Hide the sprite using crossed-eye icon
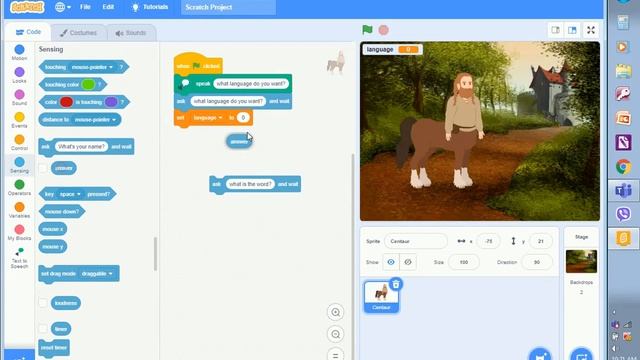 click(x=408, y=262)
